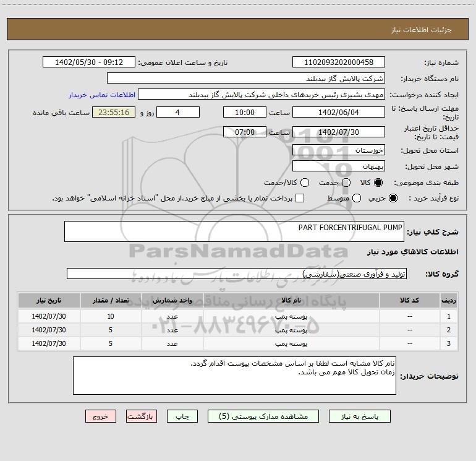
Task: Click quantity 5 in row 3
Action: pos(111,343)
